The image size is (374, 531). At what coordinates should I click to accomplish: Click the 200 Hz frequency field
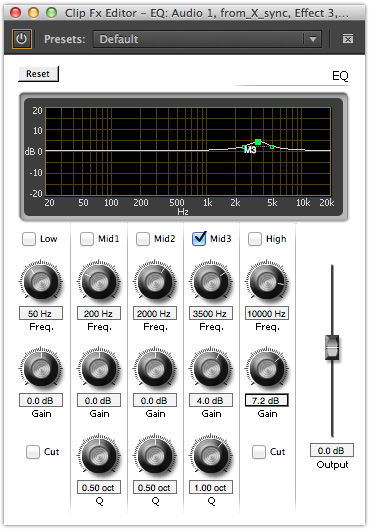coord(99,314)
